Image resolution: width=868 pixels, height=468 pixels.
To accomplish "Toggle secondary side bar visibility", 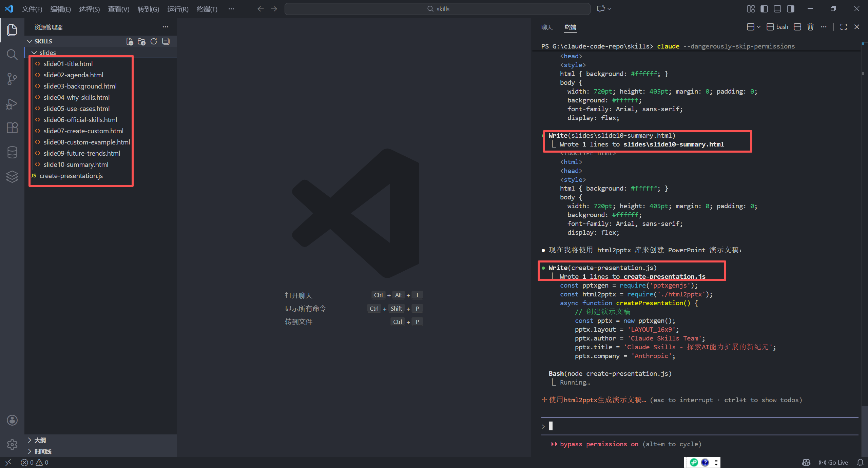I will [791, 9].
